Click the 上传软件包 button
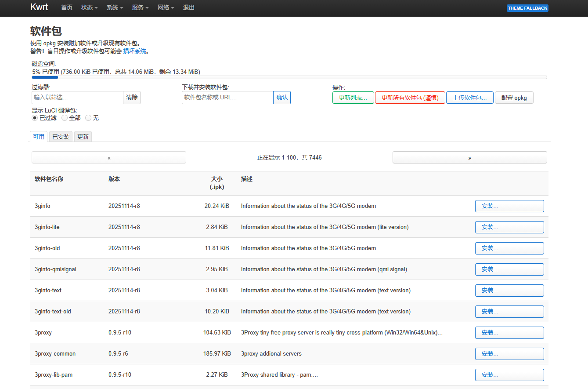588x389 pixels. click(469, 97)
